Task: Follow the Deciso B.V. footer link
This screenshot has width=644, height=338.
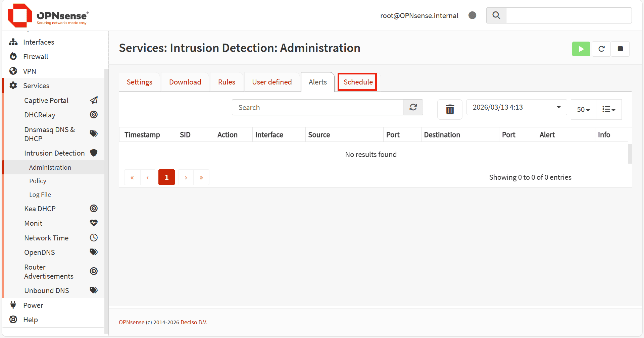Action: pyautogui.click(x=194, y=322)
